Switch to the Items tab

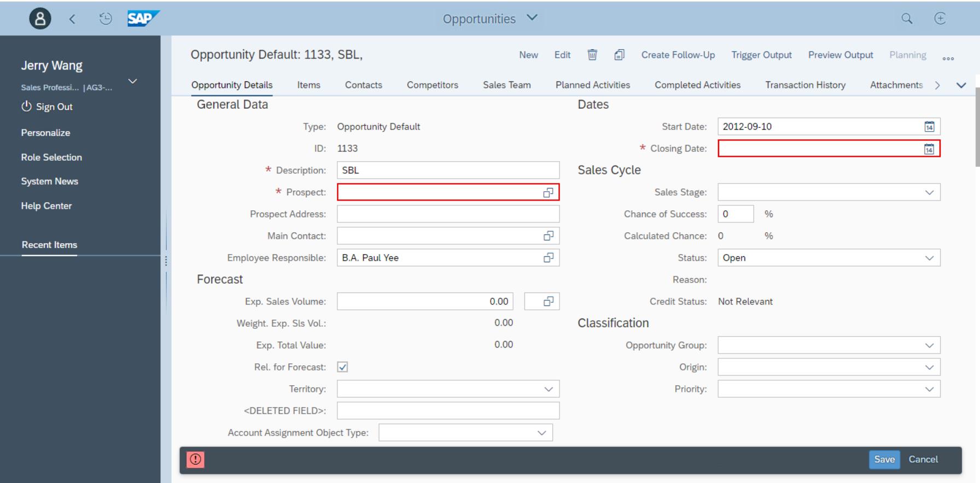[309, 85]
